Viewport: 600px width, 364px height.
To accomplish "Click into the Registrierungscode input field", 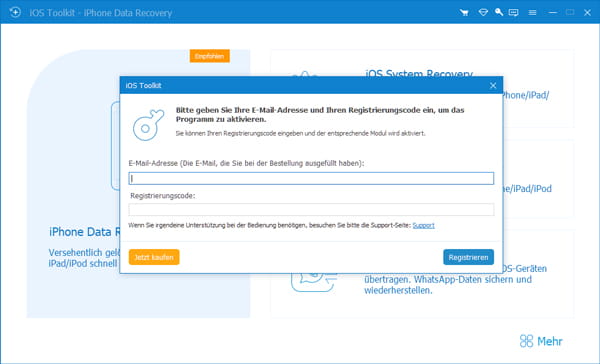I will point(311,209).
